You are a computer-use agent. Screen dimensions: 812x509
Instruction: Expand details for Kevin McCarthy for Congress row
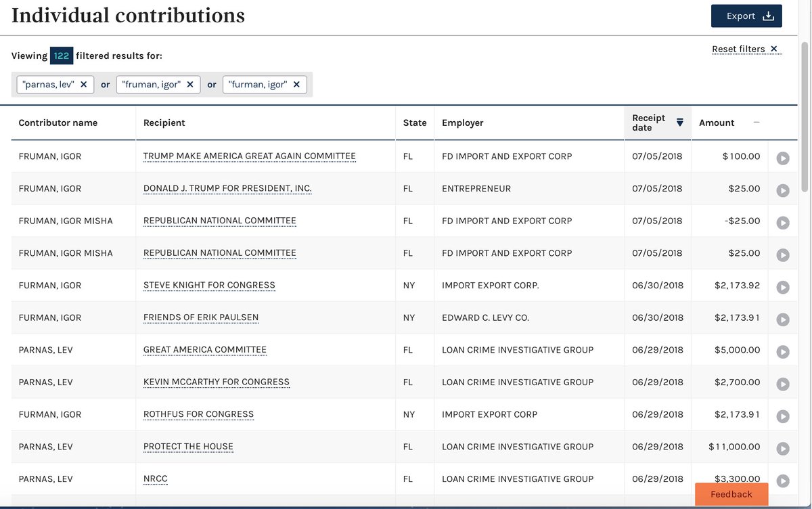point(783,384)
